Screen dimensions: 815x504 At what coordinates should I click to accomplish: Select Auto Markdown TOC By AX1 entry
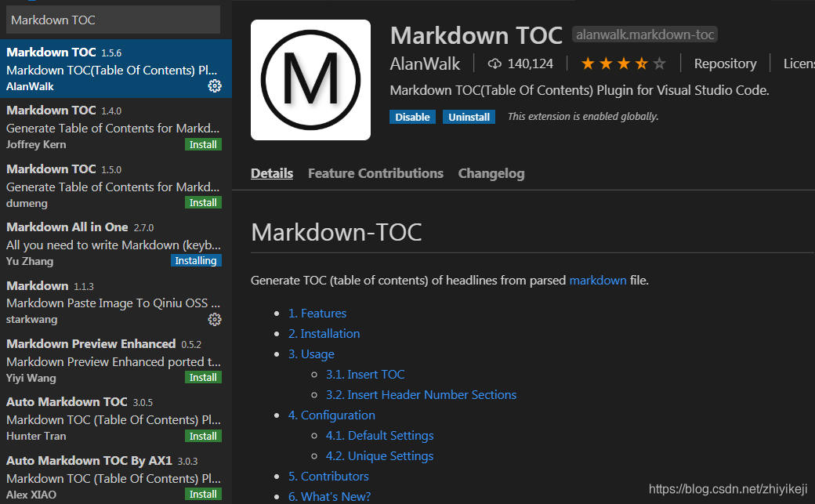[x=116, y=477]
